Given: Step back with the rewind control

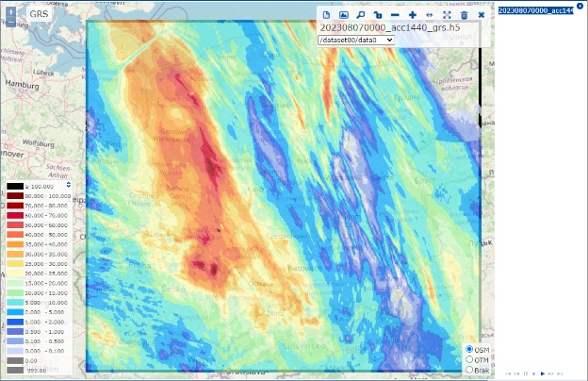Looking at the screenshot, I should [516, 373].
